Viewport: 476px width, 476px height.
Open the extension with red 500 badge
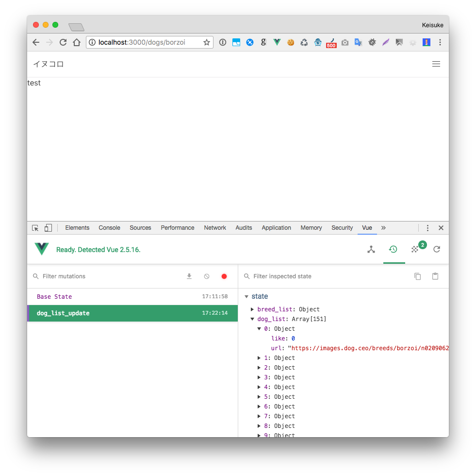tap(331, 43)
